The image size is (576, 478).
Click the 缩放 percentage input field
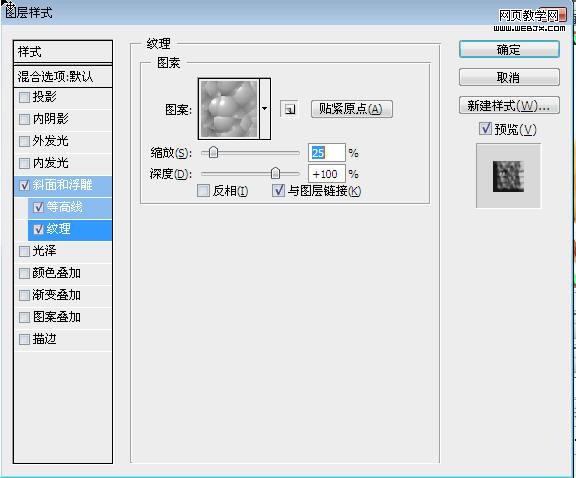327,152
